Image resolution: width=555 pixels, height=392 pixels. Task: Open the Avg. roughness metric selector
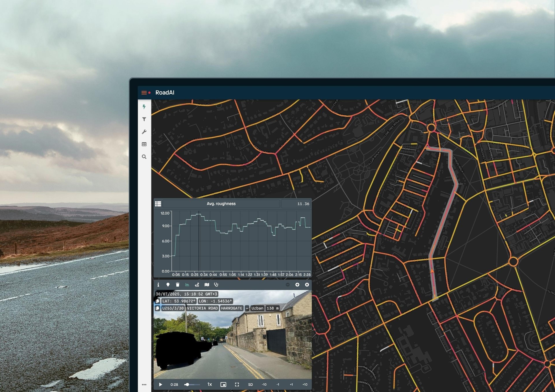[221, 204]
